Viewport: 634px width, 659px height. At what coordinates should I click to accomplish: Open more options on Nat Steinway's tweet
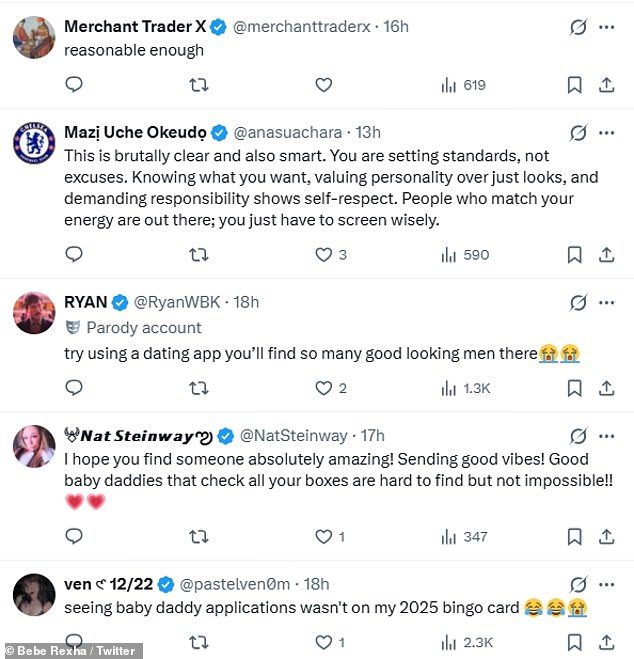[x=606, y=435]
